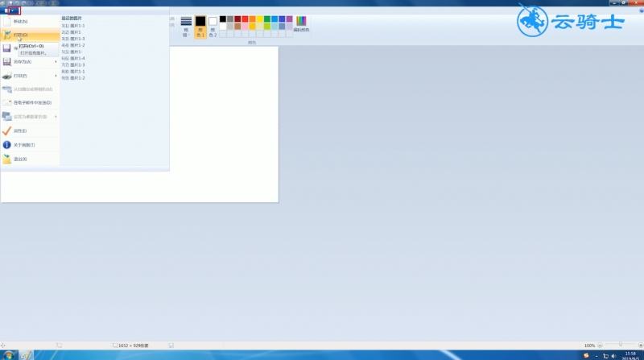Pick the bright red palette swatch
The width and height of the screenshot is (644, 360).
[245, 19]
